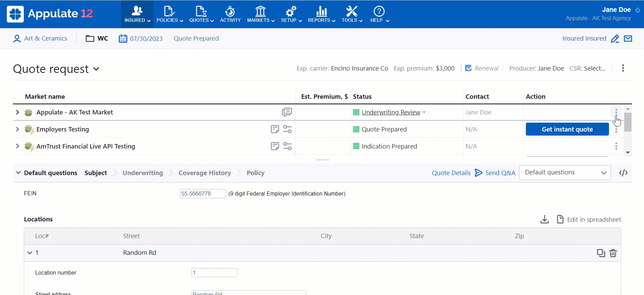Open the action menu for Appulate - AK Test Market row
Image resolution: width=644 pixels, height=295 pixels.
(x=616, y=112)
